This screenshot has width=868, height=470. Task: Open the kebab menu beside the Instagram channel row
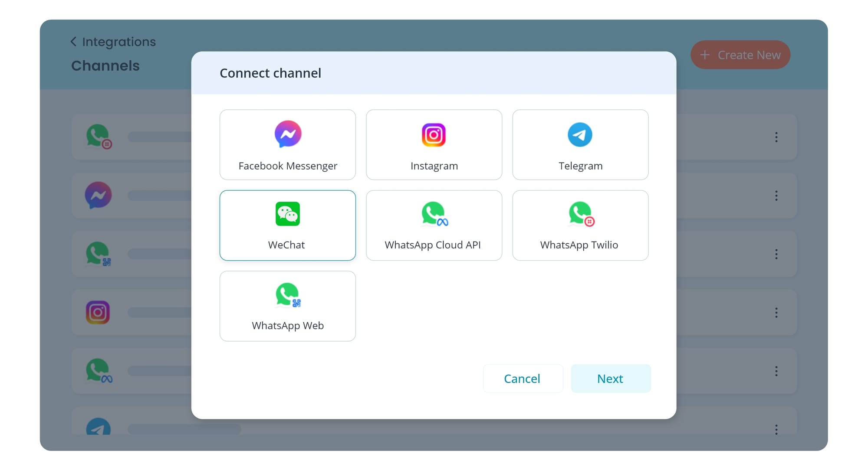point(776,312)
